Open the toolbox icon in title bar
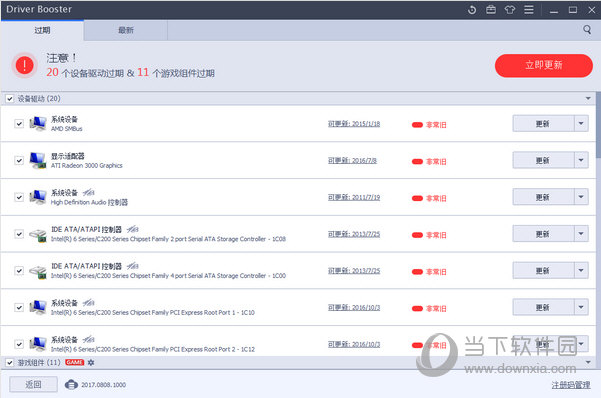 click(491, 10)
